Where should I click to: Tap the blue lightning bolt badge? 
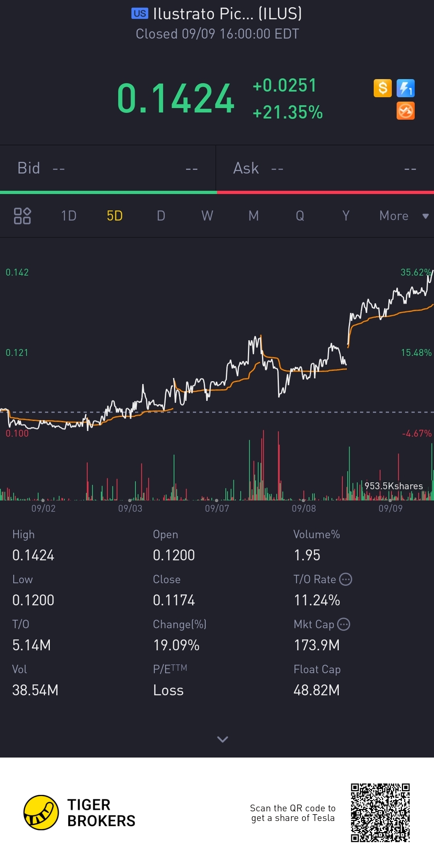tap(405, 88)
